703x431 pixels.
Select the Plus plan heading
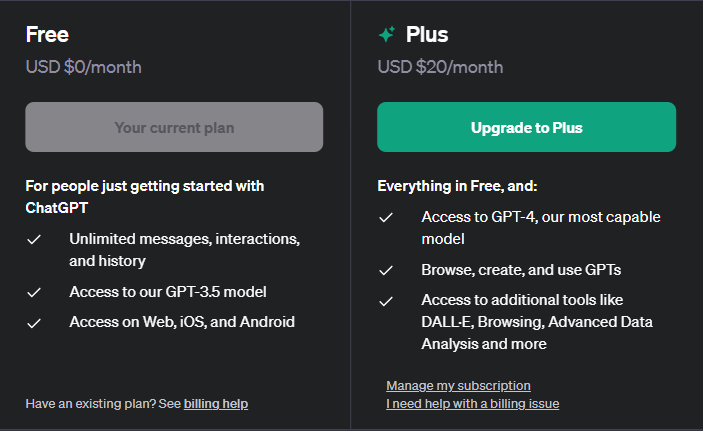(x=427, y=35)
